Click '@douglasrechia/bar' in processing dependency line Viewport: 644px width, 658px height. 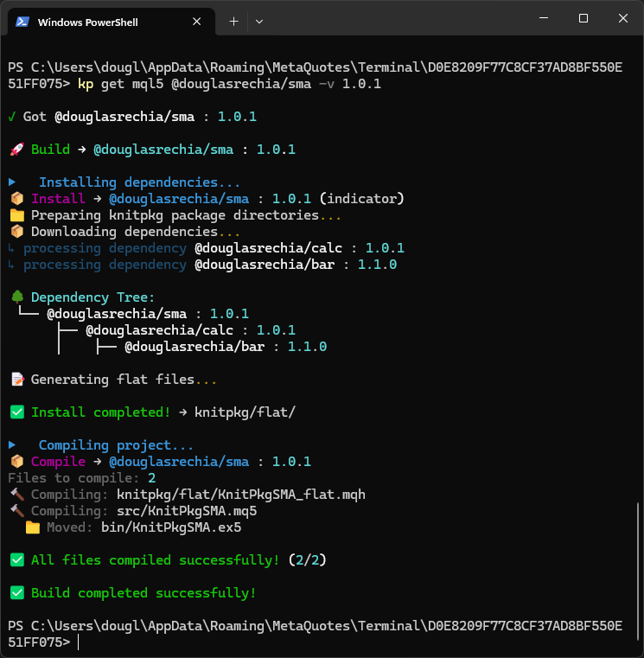coord(265,265)
